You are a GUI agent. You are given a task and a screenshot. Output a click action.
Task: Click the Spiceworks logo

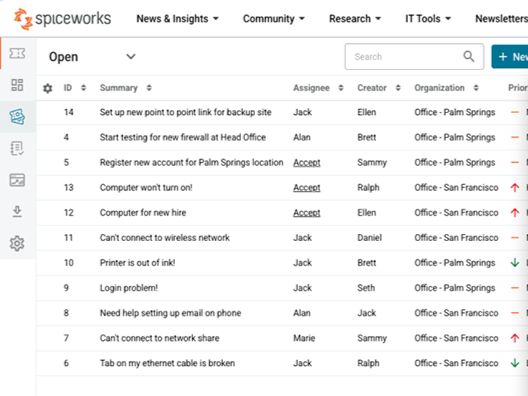(62, 19)
